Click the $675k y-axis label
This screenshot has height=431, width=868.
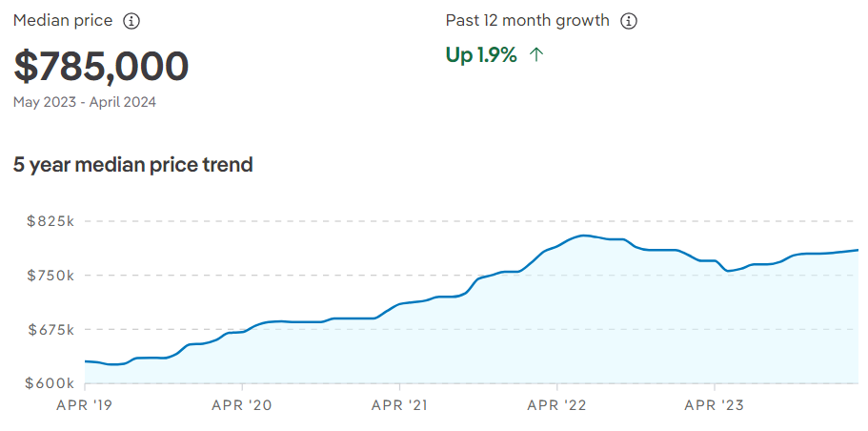point(50,330)
